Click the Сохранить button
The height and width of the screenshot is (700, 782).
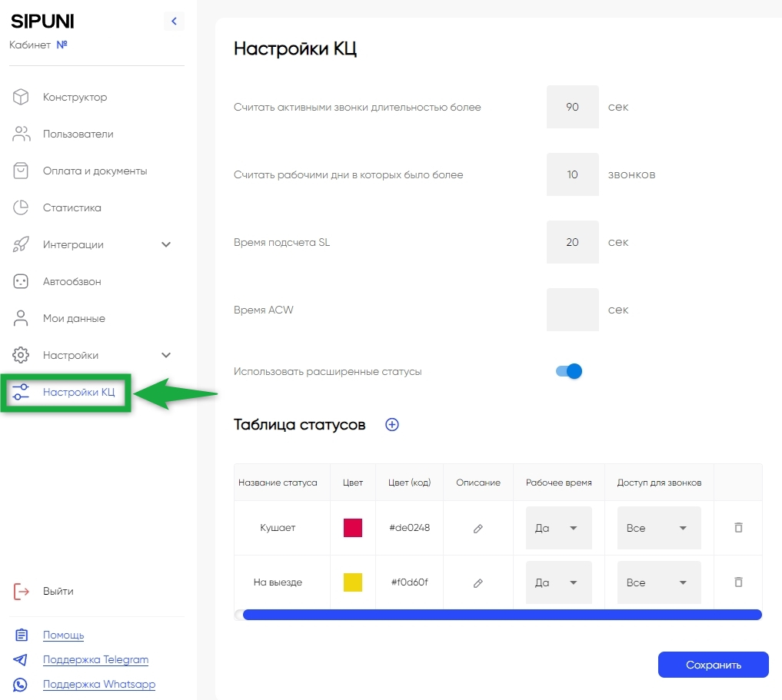pyautogui.click(x=713, y=665)
